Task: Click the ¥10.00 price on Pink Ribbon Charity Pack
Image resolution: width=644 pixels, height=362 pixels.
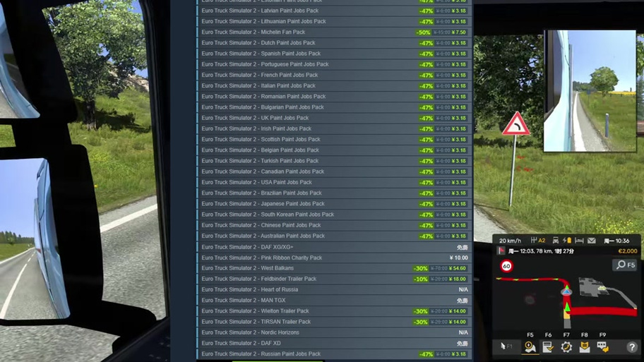Action: coord(458,258)
